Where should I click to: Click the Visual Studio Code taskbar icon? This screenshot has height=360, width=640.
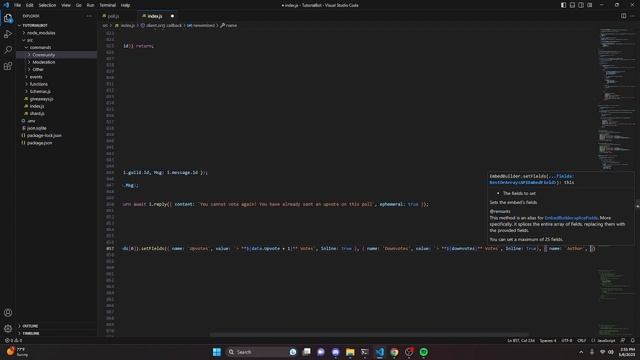click(x=380, y=352)
